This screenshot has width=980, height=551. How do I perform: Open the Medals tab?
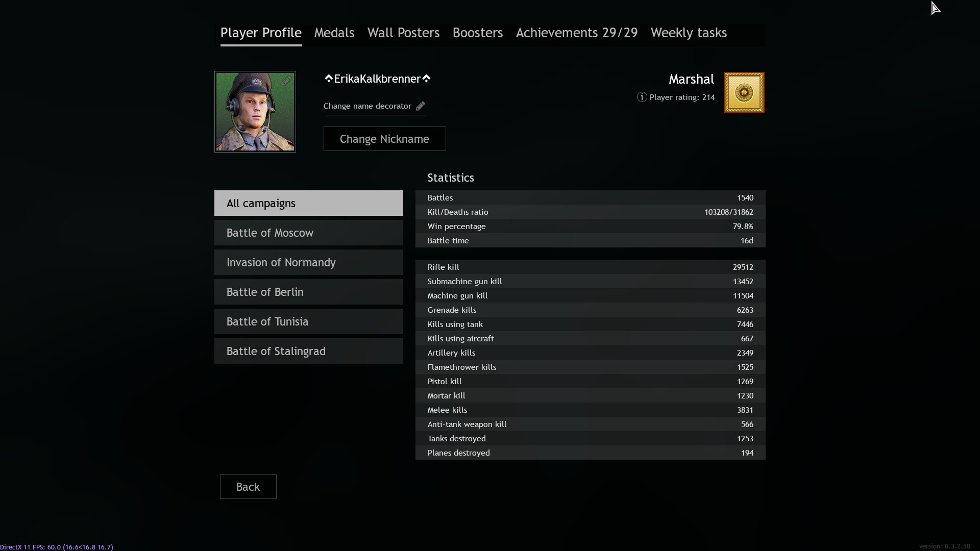point(334,33)
